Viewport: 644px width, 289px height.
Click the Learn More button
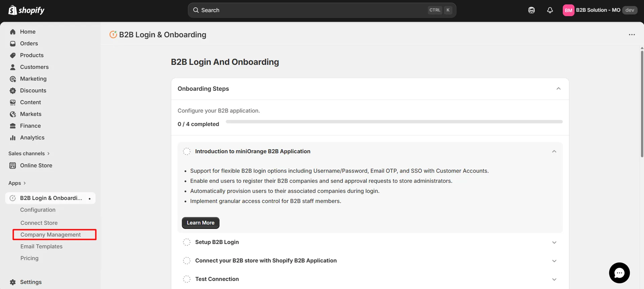click(x=201, y=223)
